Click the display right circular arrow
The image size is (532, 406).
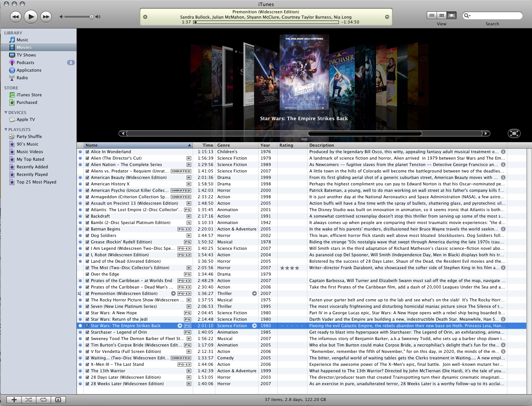click(x=387, y=17)
